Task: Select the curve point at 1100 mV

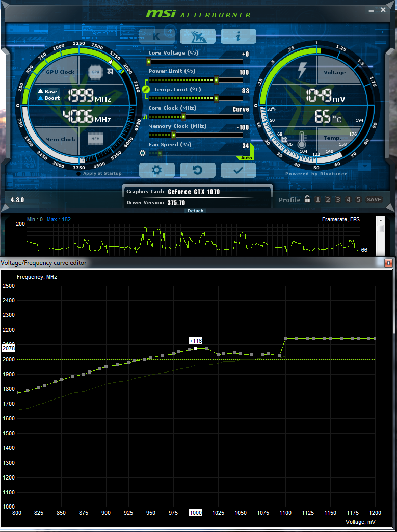Action: (285, 338)
